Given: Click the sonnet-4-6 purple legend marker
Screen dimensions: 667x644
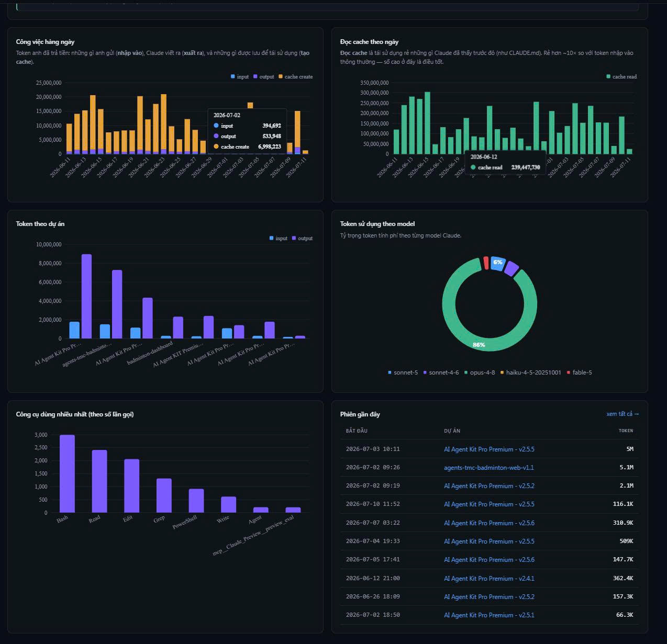Looking at the screenshot, I should pyautogui.click(x=425, y=372).
